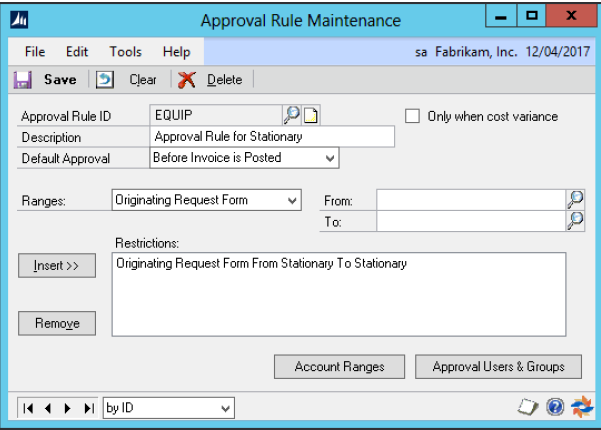Enable Only when cost variance checkbox
Viewport: 601px width, 430px height.
pos(412,116)
